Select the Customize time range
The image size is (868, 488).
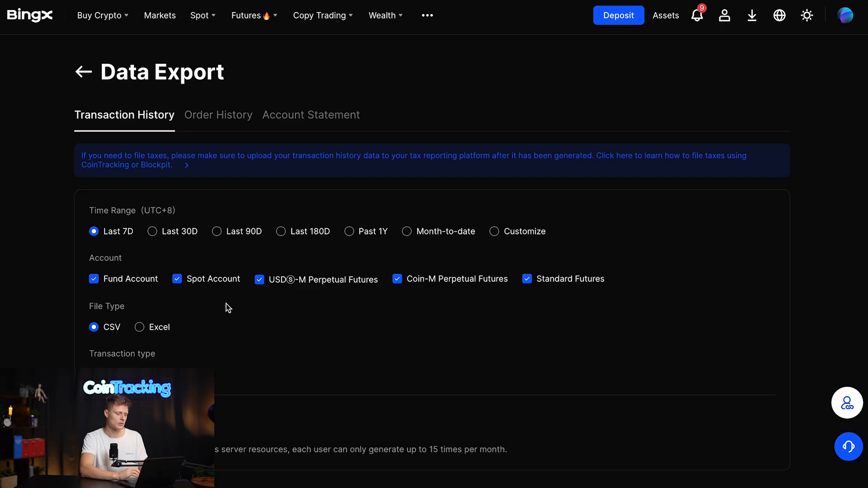point(494,231)
